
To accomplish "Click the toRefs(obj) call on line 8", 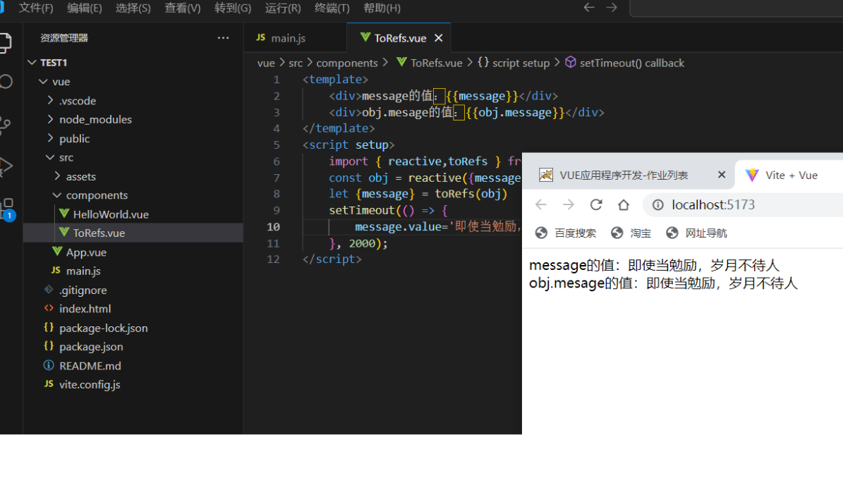I will tap(471, 193).
